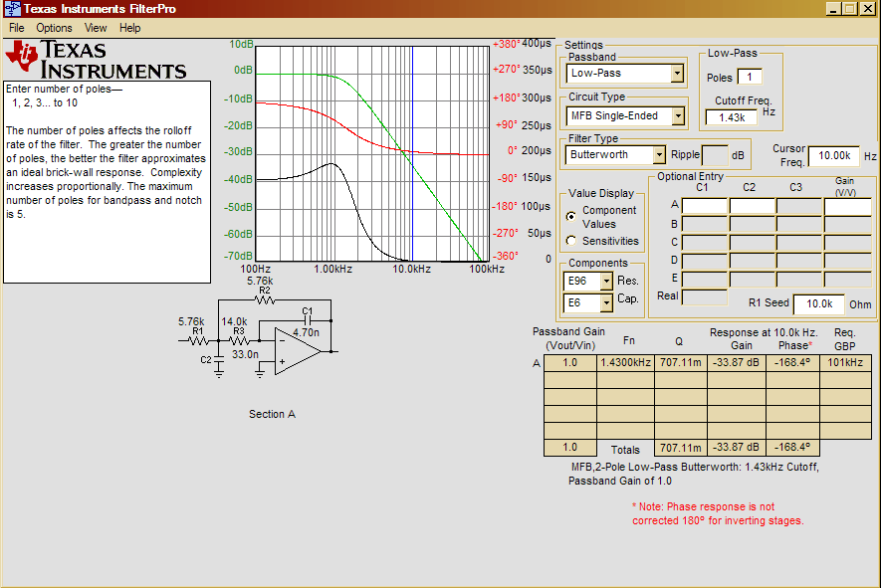Screen dimensions: 881x588
Task: Close the FilterPro window
Action: click(867, 8)
